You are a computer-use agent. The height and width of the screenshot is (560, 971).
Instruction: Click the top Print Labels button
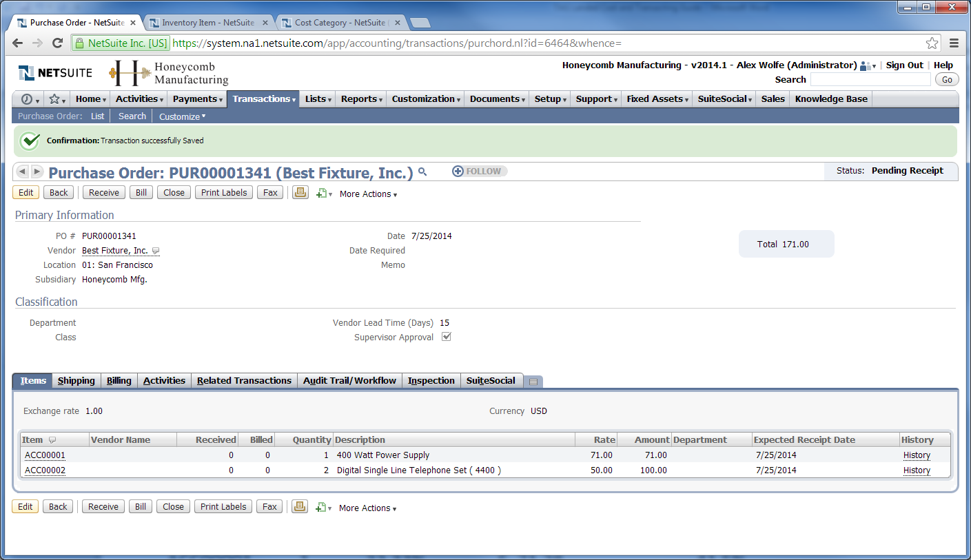point(224,193)
